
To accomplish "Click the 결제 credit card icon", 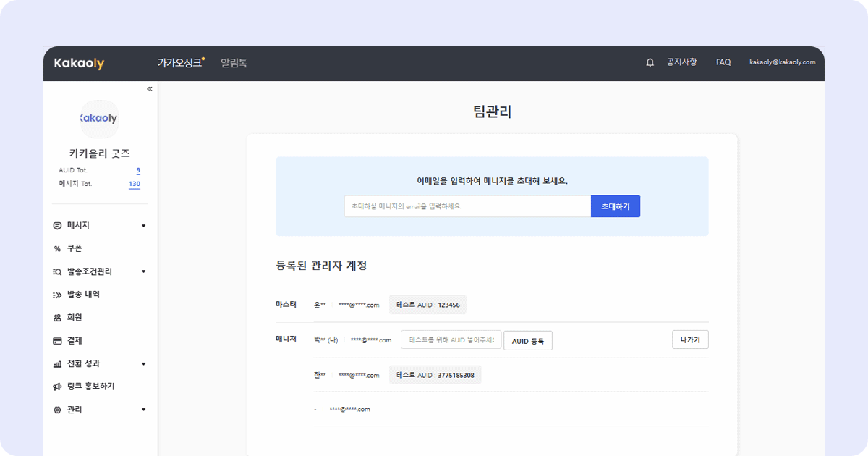I will (57, 341).
